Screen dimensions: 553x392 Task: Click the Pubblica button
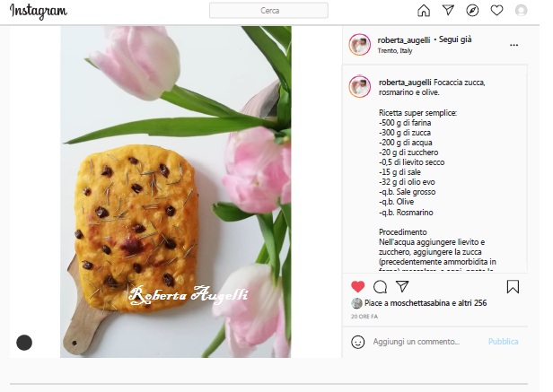tap(503, 341)
